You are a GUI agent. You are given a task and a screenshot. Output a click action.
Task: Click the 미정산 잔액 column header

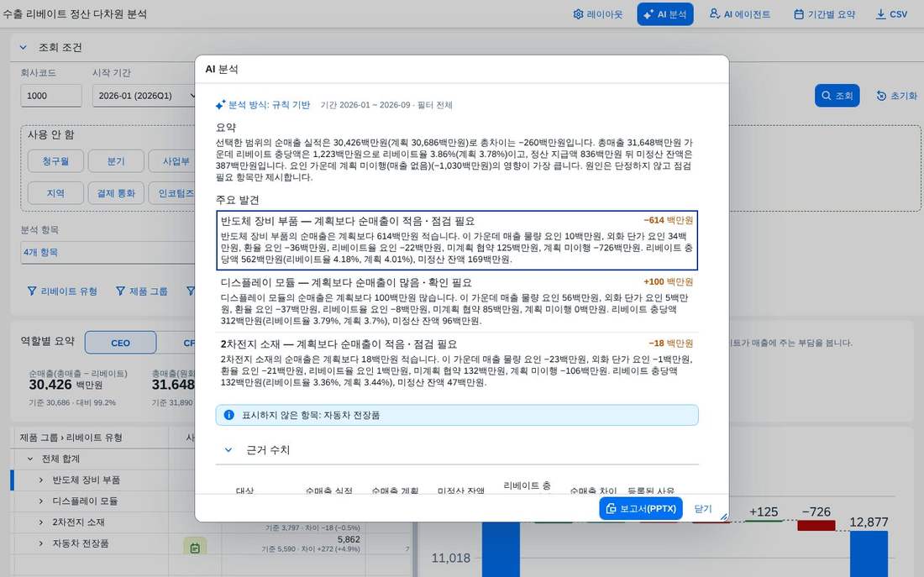click(x=461, y=490)
